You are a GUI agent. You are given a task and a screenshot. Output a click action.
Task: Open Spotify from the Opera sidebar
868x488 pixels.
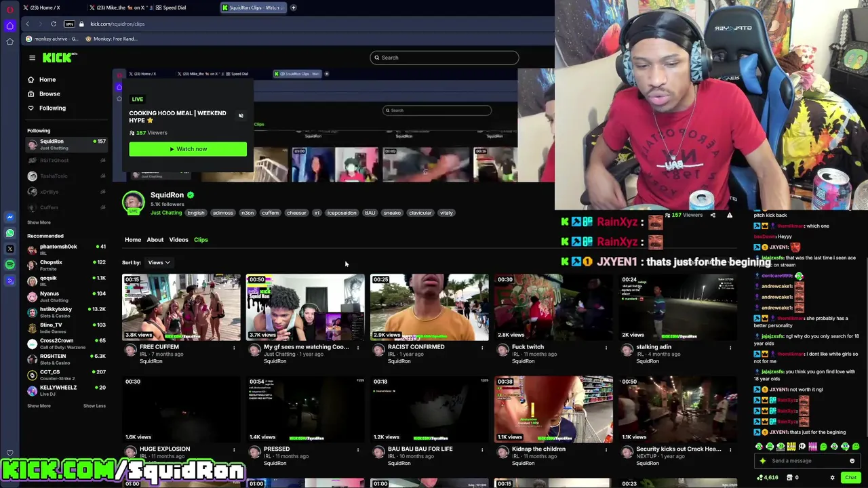[9, 264]
